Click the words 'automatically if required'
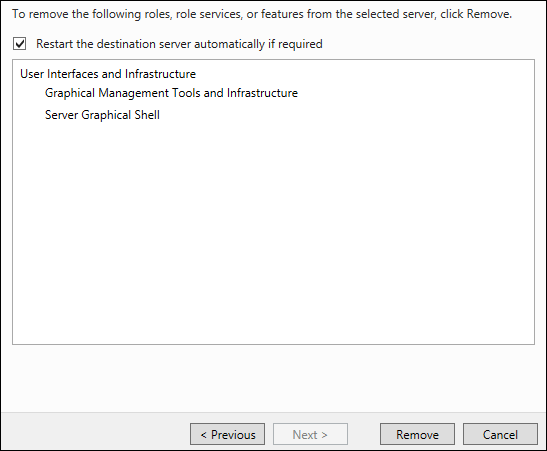The image size is (547, 451). 258,44
